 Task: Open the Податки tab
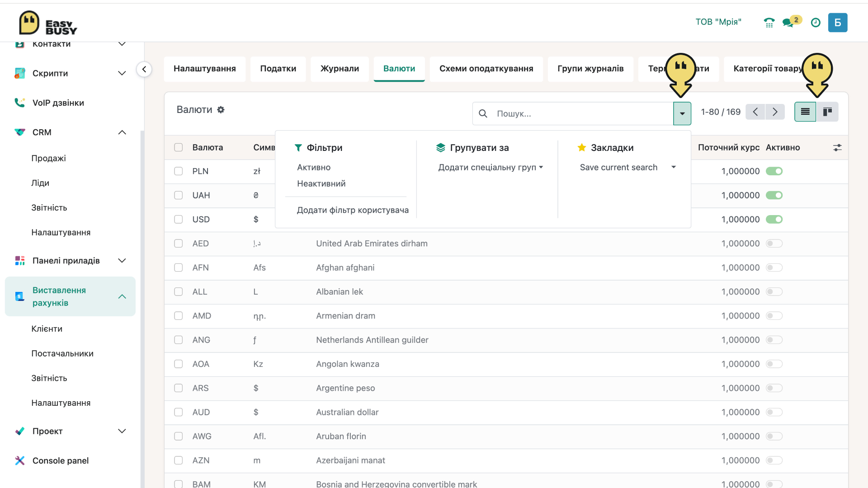click(x=278, y=69)
